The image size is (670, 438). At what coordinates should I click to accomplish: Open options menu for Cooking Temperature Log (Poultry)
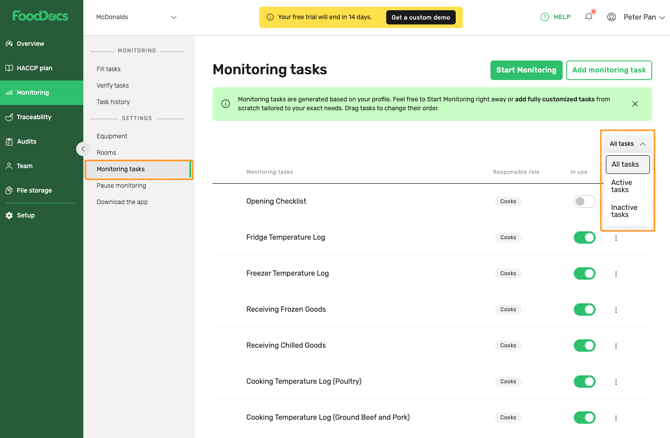click(616, 382)
